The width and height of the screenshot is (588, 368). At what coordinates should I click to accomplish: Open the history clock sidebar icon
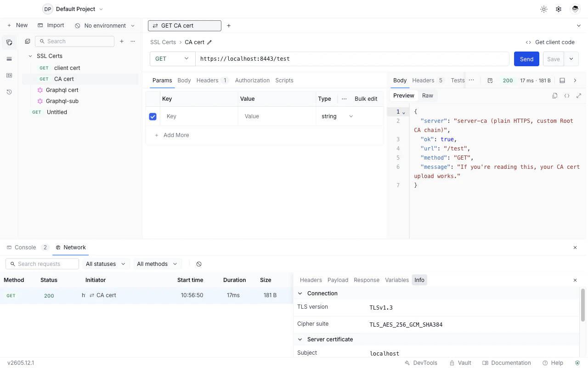[x=9, y=92]
